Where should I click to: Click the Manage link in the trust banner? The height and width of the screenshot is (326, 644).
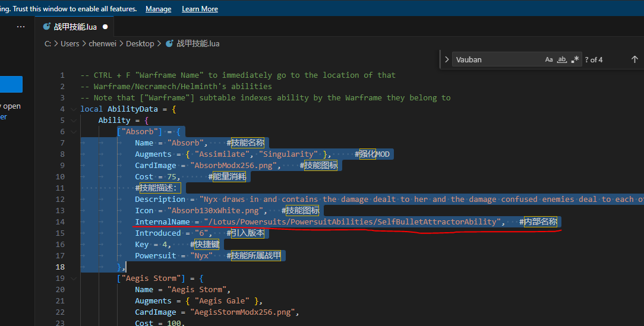tap(158, 9)
